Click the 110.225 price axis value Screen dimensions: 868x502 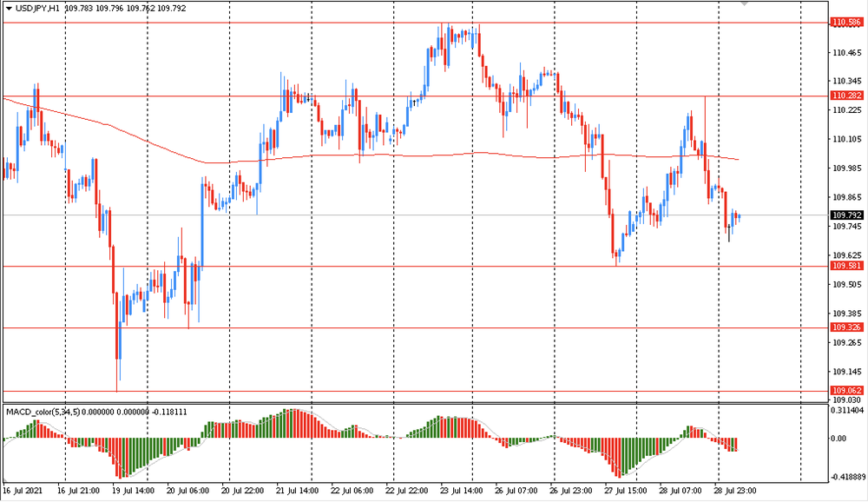[x=847, y=110]
